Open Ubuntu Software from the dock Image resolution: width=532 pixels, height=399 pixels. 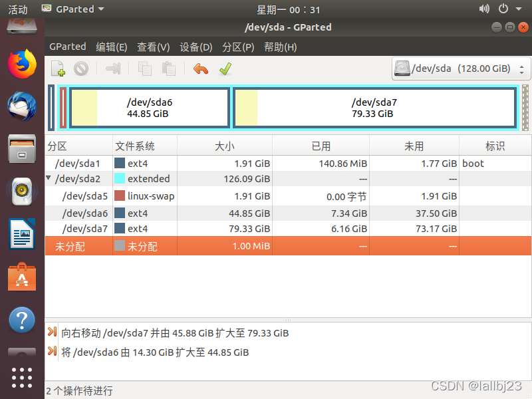pos(22,277)
